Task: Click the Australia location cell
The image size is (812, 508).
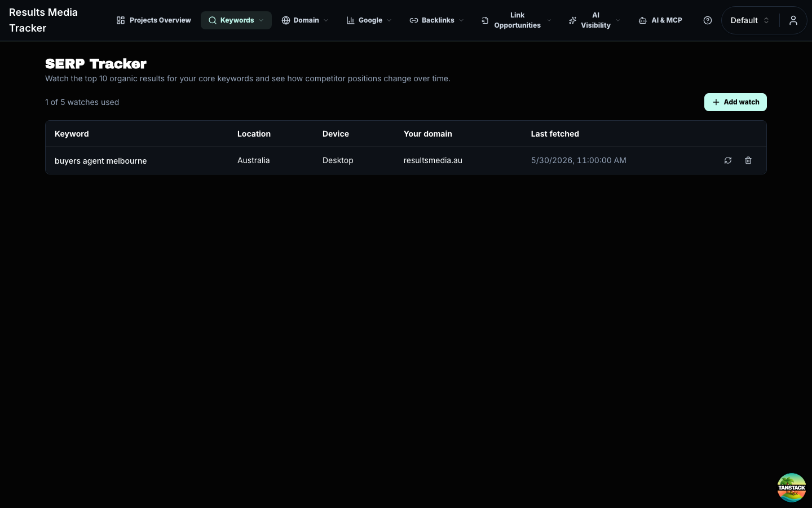Action: tap(253, 160)
